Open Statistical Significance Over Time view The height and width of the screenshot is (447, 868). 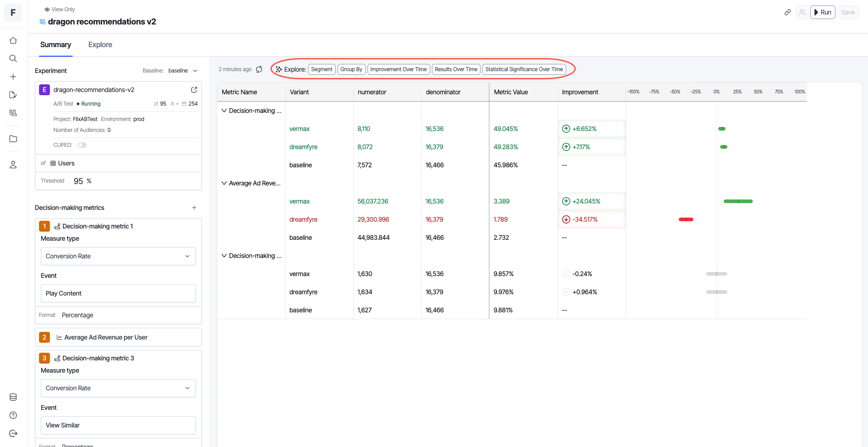pyautogui.click(x=524, y=69)
